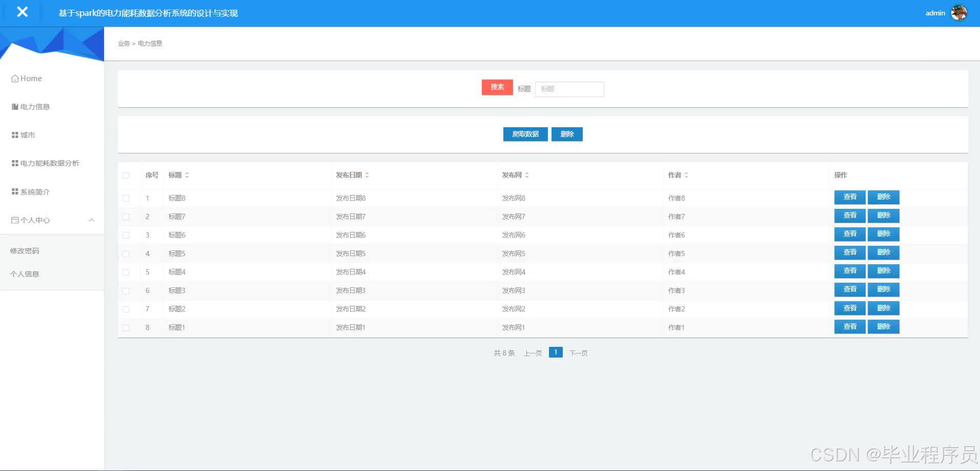This screenshot has width=980, height=471.
Task: Click the 系统简介 grid icon
Action: pyautogui.click(x=15, y=191)
